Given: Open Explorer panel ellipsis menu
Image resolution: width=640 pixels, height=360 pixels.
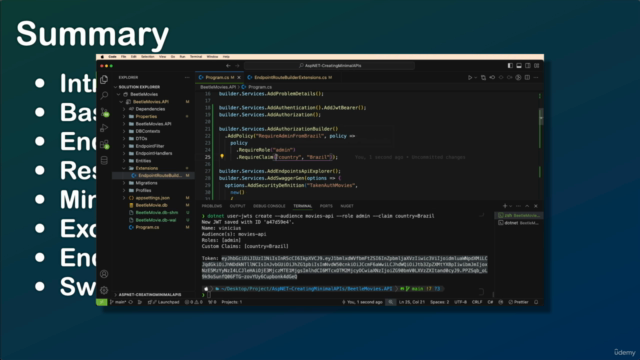Looking at the screenshot, I should [x=187, y=78].
